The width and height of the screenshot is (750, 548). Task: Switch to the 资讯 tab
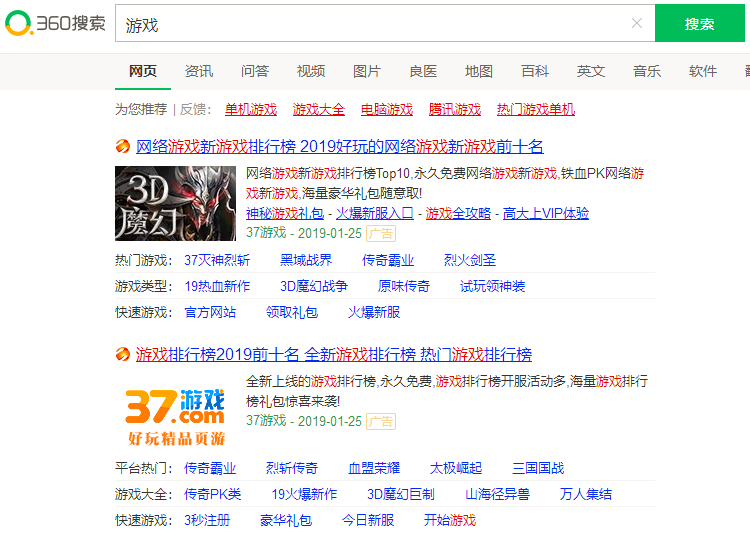point(199,71)
